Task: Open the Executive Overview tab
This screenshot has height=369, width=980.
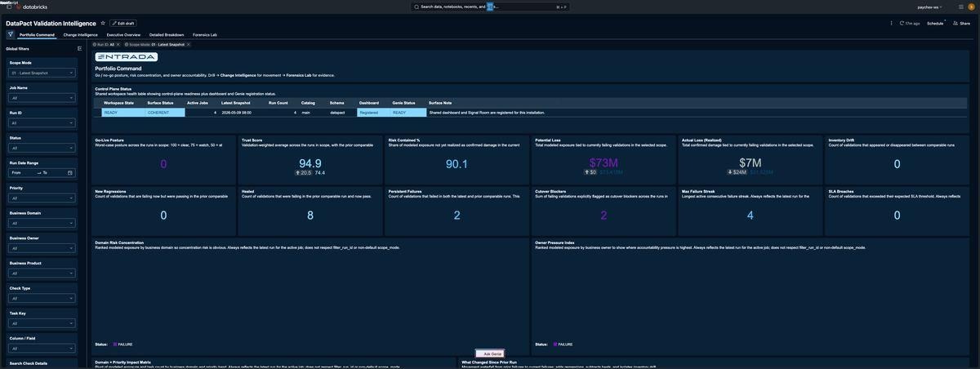Action: (123, 35)
